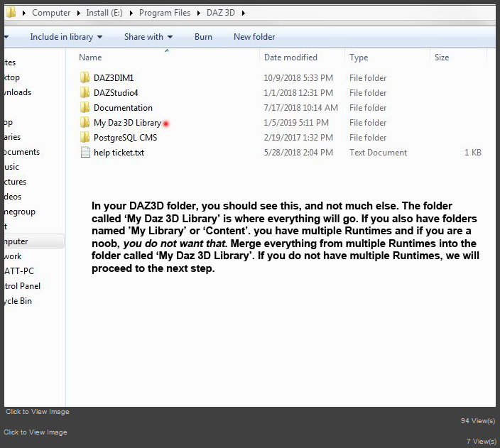Screen dimensions: 500x448
Task: Sort by Date modified column header
Action: (x=290, y=58)
